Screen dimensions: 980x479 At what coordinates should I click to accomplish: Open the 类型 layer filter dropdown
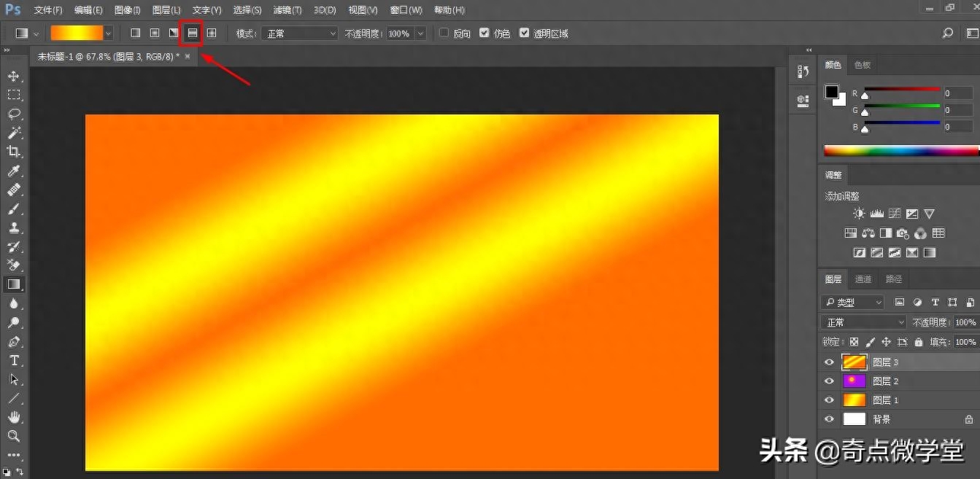point(852,302)
